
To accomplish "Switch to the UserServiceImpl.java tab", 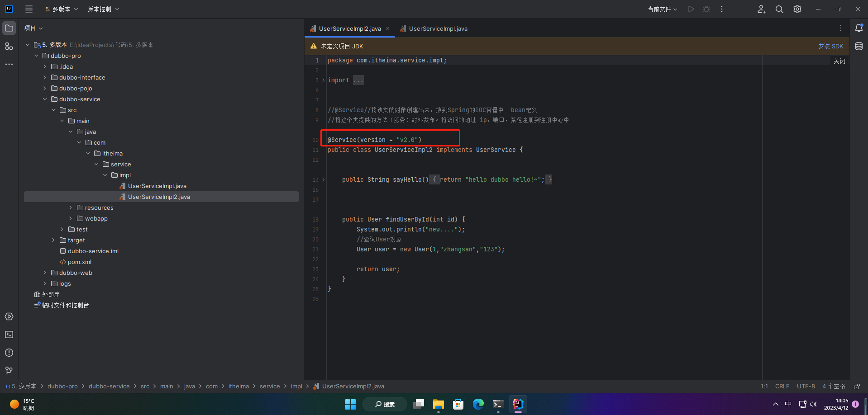I will (438, 28).
